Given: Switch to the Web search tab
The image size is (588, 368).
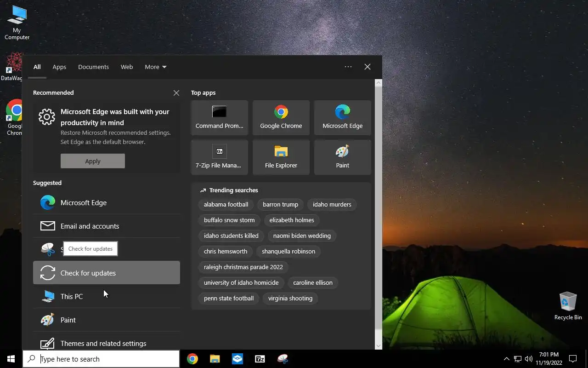Looking at the screenshot, I should (x=127, y=67).
